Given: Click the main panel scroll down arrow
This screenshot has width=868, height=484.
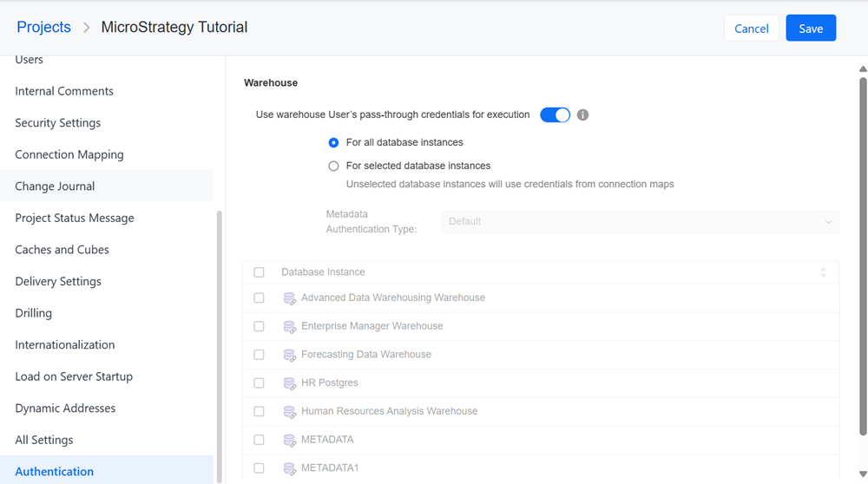Looking at the screenshot, I should point(863,474).
